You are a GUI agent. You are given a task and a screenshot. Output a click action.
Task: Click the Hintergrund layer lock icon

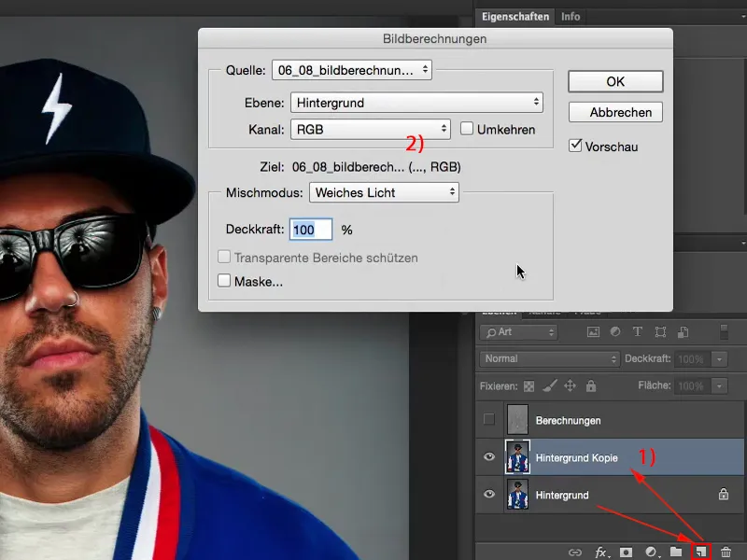click(x=723, y=495)
